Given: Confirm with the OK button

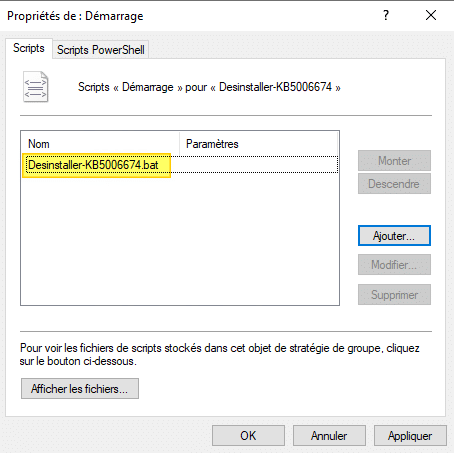Looking at the screenshot, I should point(248,435).
